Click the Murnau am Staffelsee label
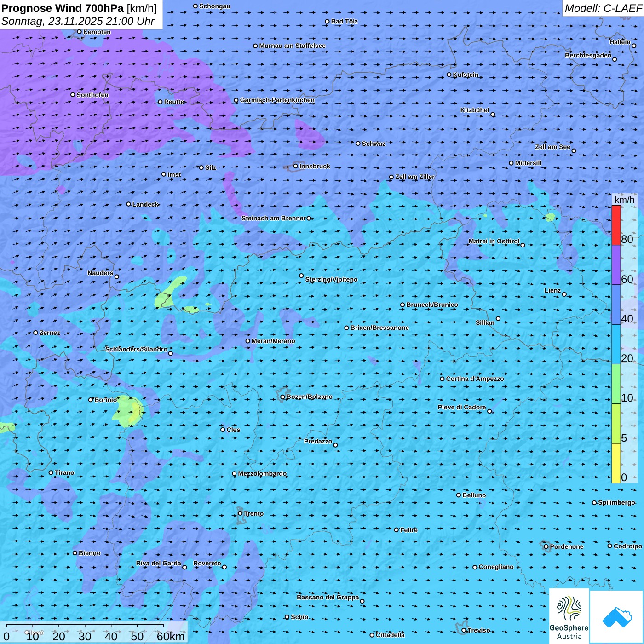This screenshot has height=644, width=644. point(292,46)
